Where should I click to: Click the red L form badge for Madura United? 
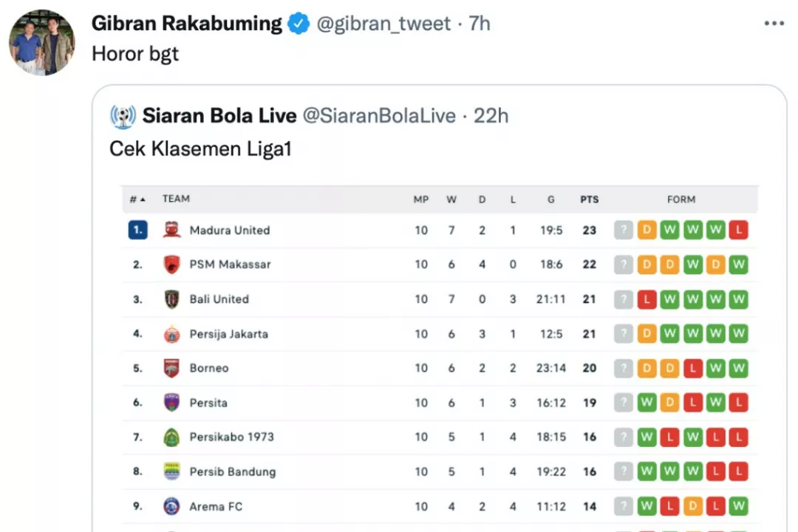[738, 230]
